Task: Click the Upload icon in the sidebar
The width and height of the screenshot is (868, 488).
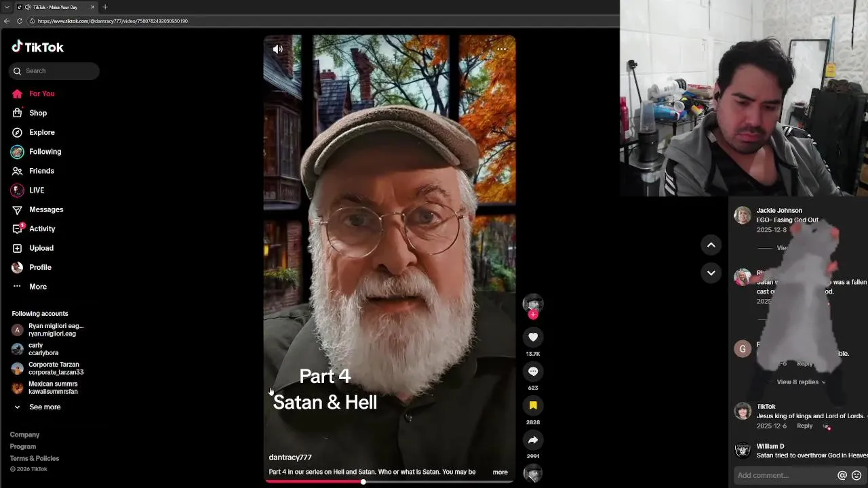Action: coord(17,248)
